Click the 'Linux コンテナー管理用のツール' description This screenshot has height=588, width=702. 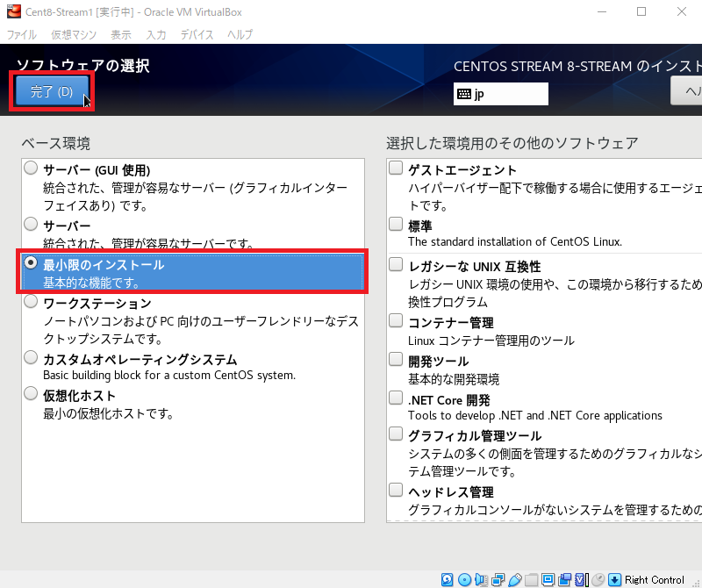[x=491, y=341]
